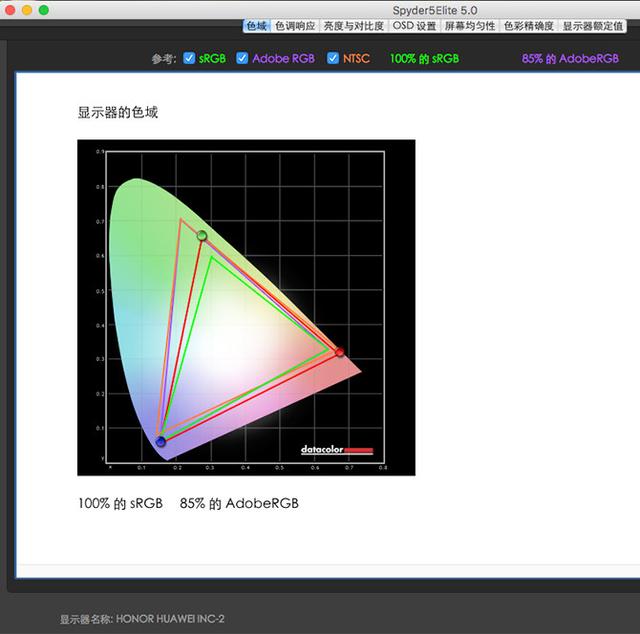This screenshot has width=640, height=634.
Task: Click the green 100% 的 sRGB result label
Action: click(424, 59)
